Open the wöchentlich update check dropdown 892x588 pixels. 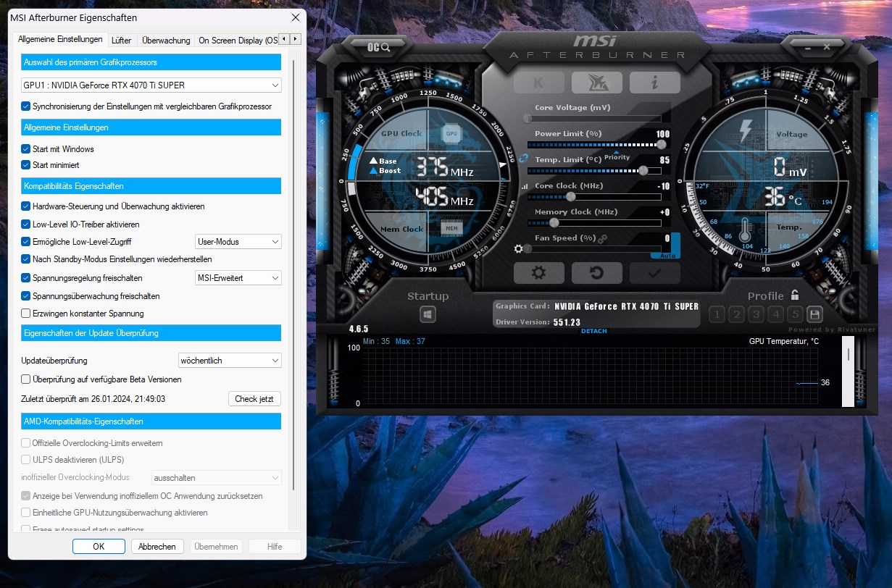tap(230, 361)
